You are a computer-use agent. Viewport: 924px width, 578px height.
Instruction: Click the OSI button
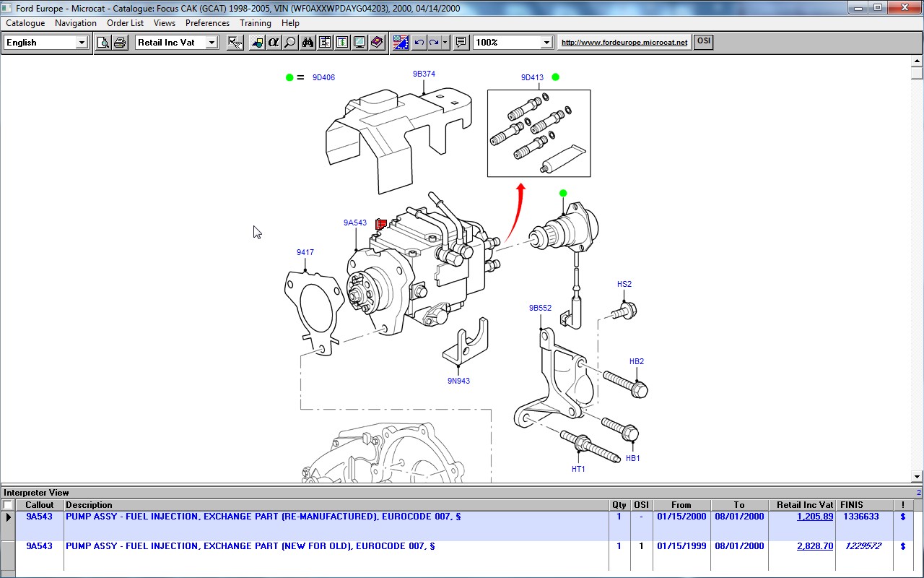pyautogui.click(x=703, y=41)
